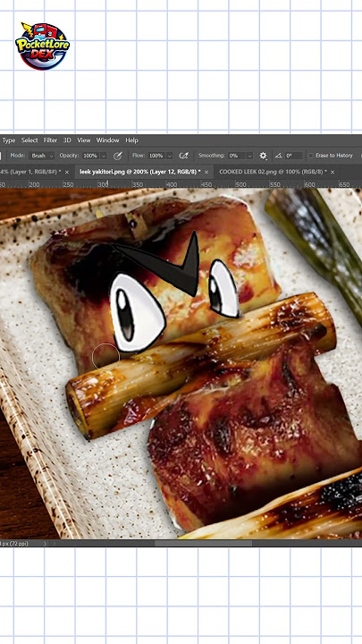Switch to the COOKED LEEK 02.png tab

pos(273,172)
